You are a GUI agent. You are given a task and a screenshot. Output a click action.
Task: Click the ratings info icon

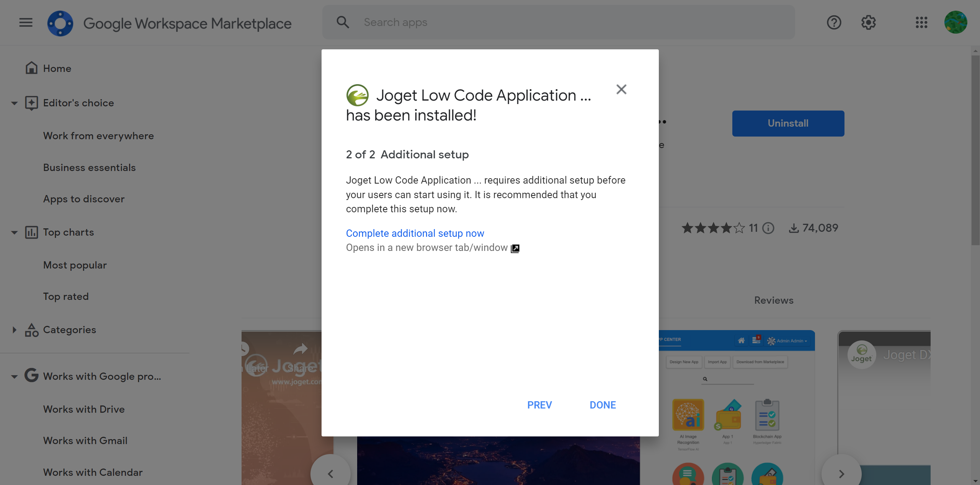click(x=768, y=228)
